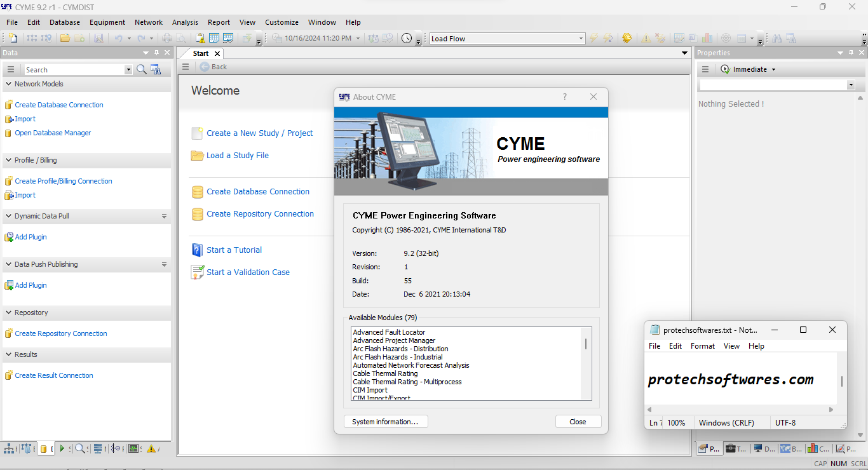The height and width of the screenshot is (470, 868).
Task: Open the document tab list dropdown arrow
Action: (x=684, y=53)
